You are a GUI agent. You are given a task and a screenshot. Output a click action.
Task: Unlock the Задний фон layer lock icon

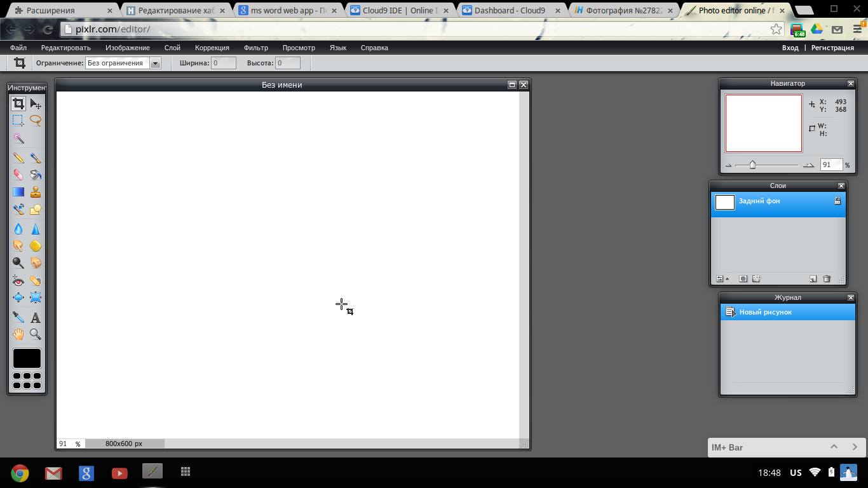[837, 201]
